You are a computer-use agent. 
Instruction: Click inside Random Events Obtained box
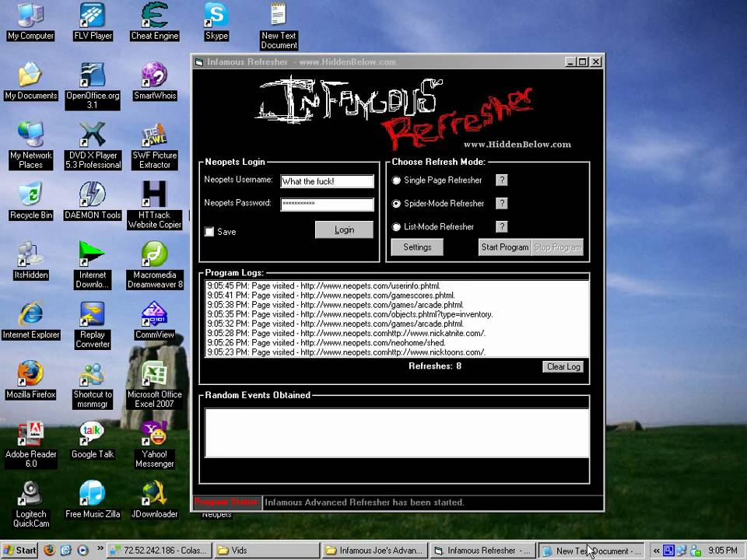click(x=397, y=433)
